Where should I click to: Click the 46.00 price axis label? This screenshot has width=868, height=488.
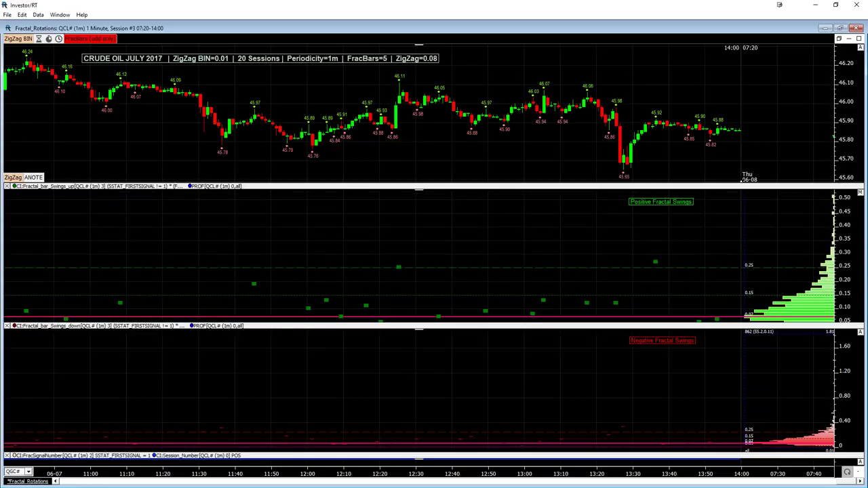coord(845,102)
